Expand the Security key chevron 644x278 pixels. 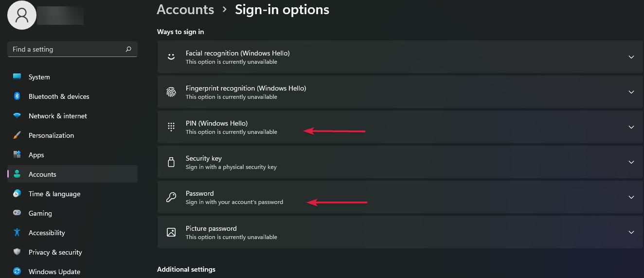[x=631, y=162]
